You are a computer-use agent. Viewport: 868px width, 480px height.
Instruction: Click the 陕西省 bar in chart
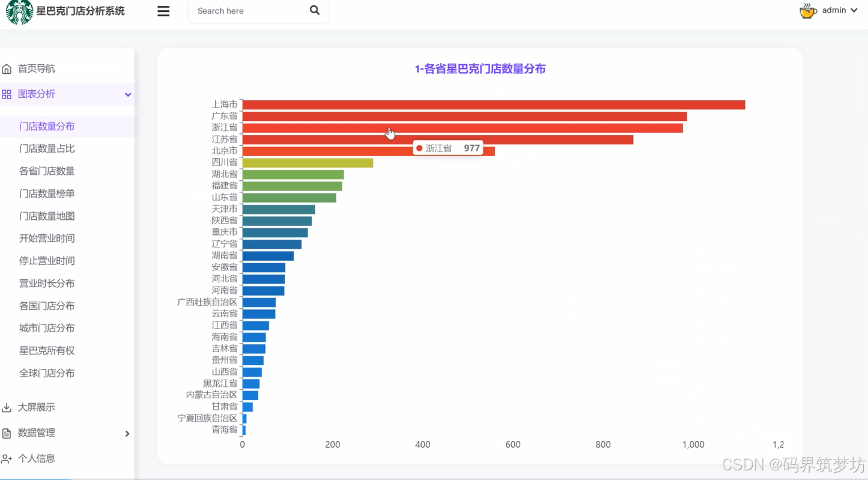point(277,220)
